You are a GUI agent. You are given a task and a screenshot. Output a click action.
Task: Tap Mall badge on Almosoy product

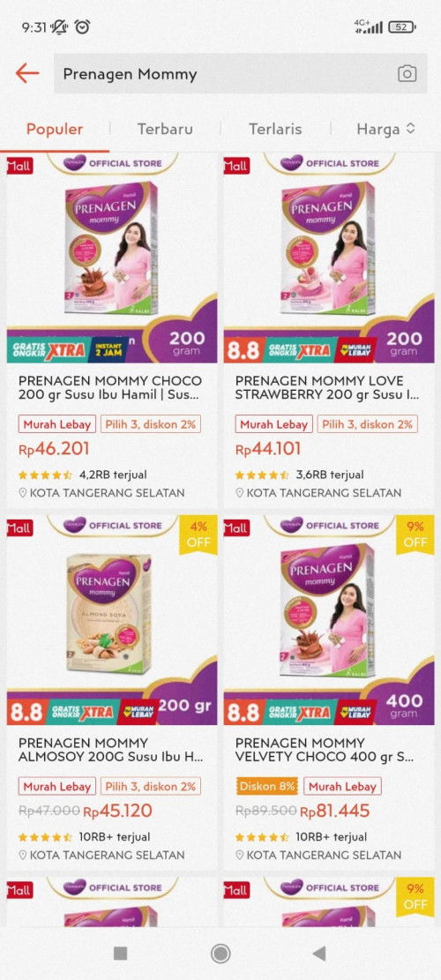[x=20, y=527]
